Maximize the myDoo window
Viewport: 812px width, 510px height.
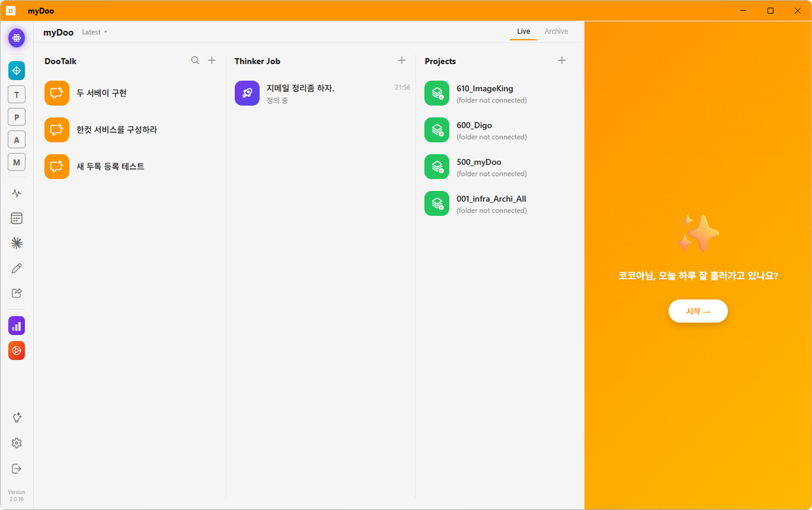pyautogui.click(x=771, y=11)
